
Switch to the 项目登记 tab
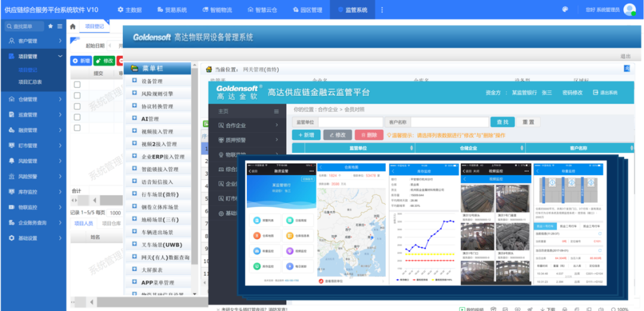click(x=94, y=26)
